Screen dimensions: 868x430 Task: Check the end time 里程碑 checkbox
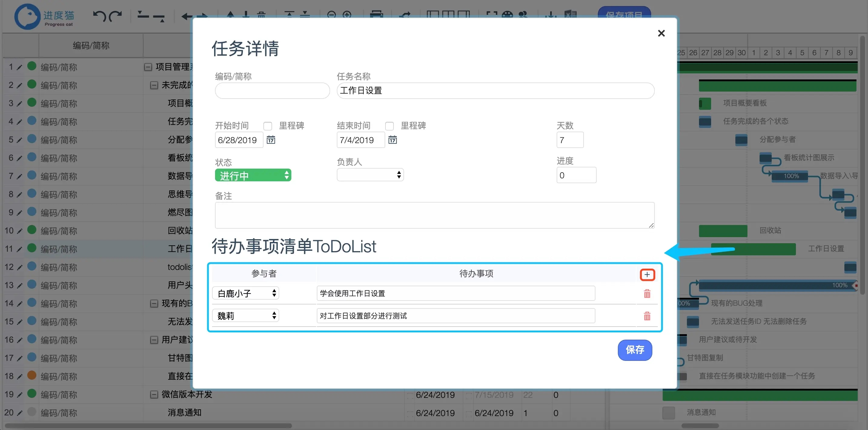(x=389, y=126)
